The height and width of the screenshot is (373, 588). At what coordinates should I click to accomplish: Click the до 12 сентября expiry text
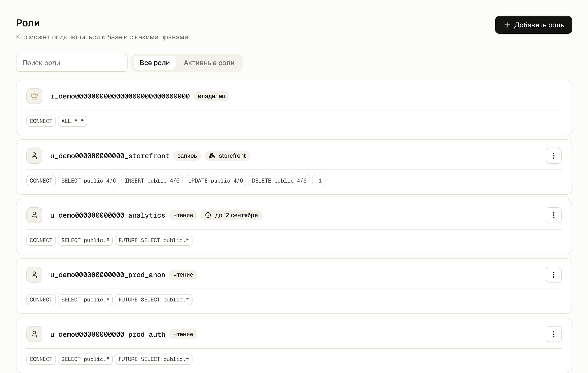[x=236, y=215]
